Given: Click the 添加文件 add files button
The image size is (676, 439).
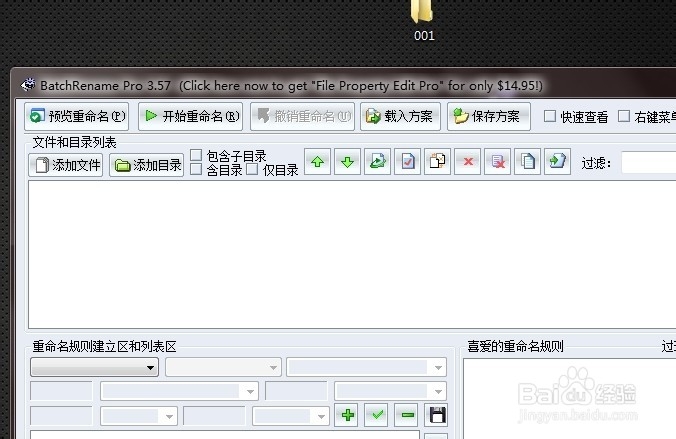Looking at the screenshot, I should tap(66, 165).
